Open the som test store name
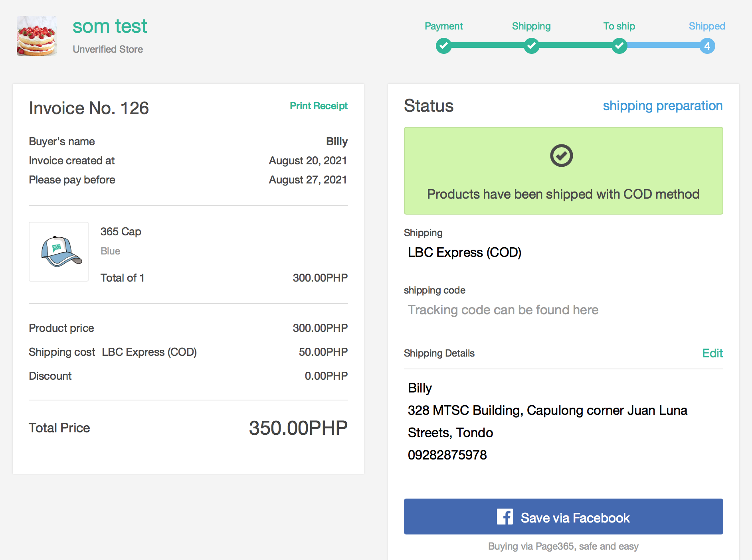Screen dimensions: 752x560 pyautogui.click(x=110, y=26)
